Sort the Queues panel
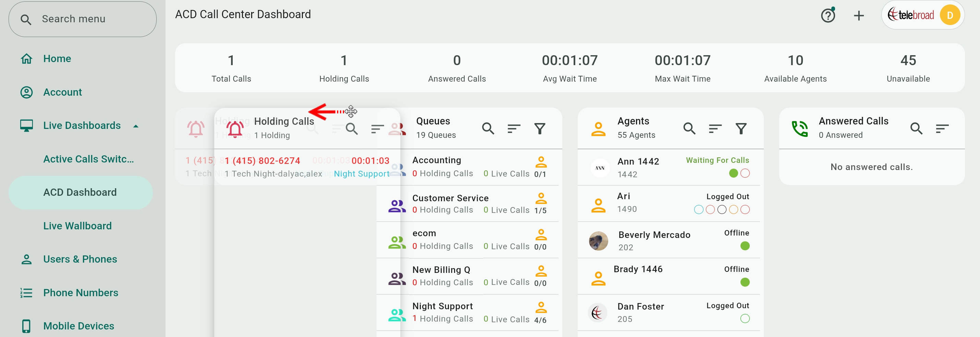The height and width of the screenshot is (337, 980). coord(514,129)
